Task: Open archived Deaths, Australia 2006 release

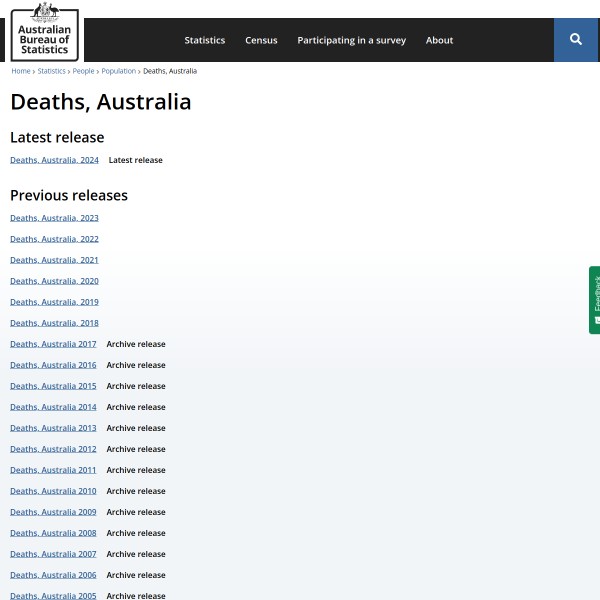Action: 53,575
